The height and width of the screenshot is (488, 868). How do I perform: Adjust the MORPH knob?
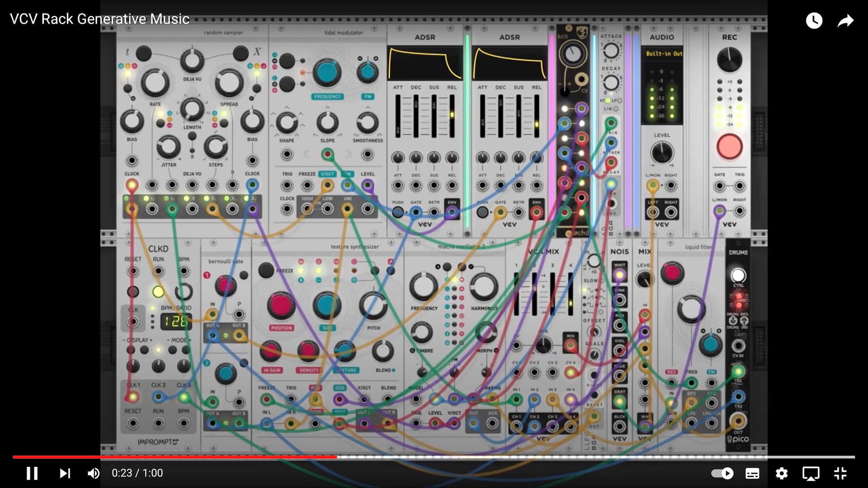tap(486, 332)
